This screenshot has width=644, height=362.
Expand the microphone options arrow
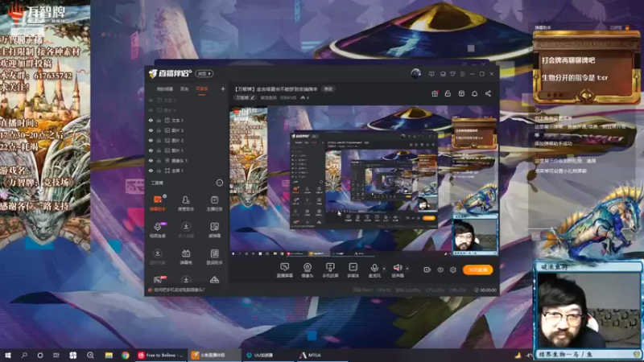tap(384, 269)
